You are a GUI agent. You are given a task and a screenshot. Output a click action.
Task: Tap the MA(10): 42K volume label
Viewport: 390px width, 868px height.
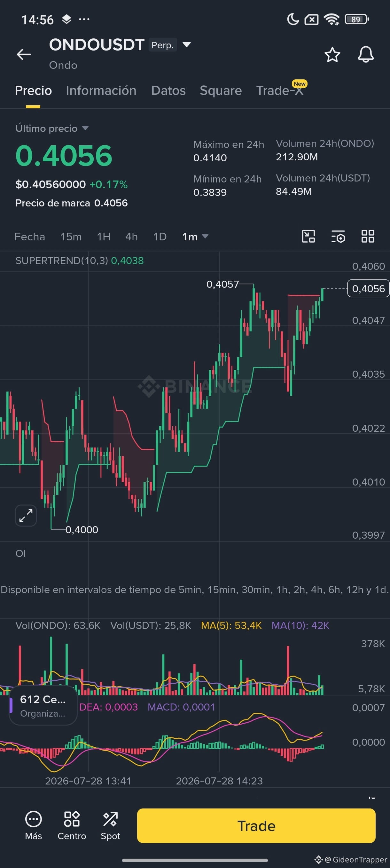point(300,625)
